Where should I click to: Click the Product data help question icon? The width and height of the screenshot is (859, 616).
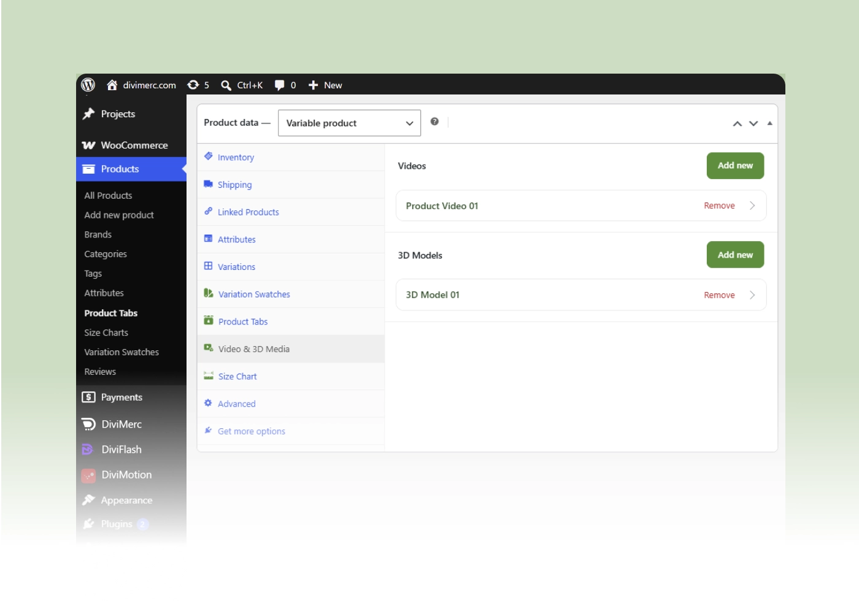pyautogui.click(x=434, y=121)
